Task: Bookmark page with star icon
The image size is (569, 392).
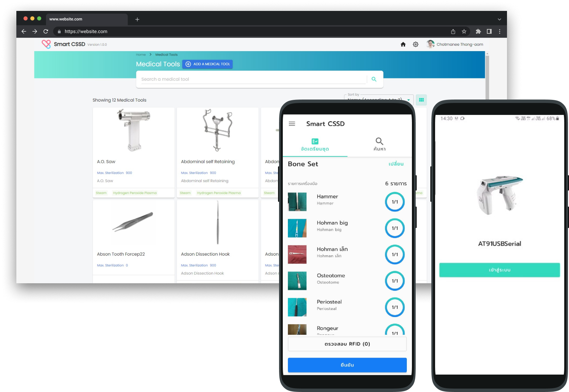Action: [464, 31]
